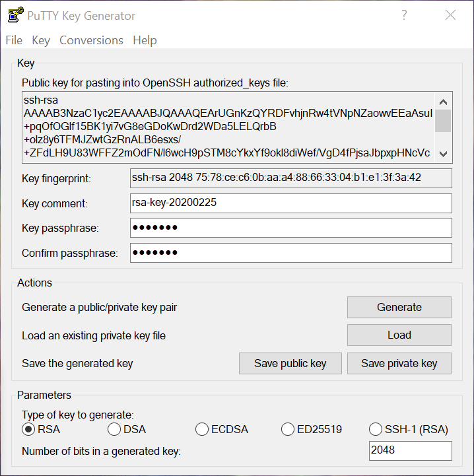
Task: Click Save private key button
Action: tap(399, 363)
